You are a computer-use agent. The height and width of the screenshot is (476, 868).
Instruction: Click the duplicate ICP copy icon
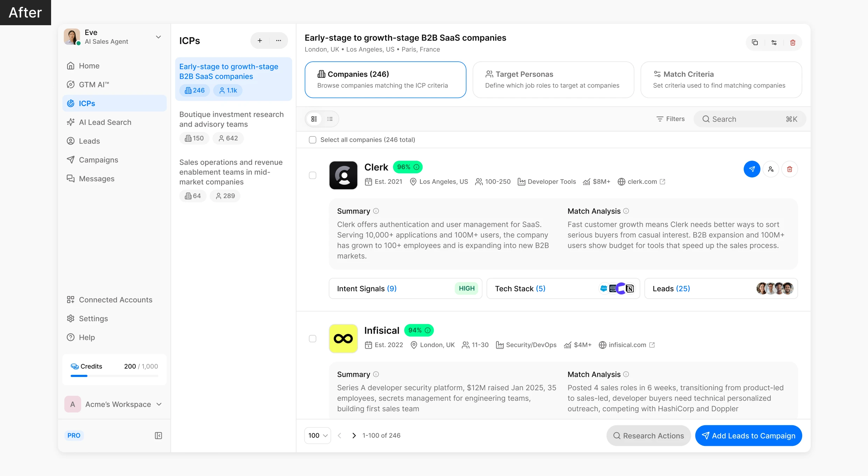(x=755, y=42)
